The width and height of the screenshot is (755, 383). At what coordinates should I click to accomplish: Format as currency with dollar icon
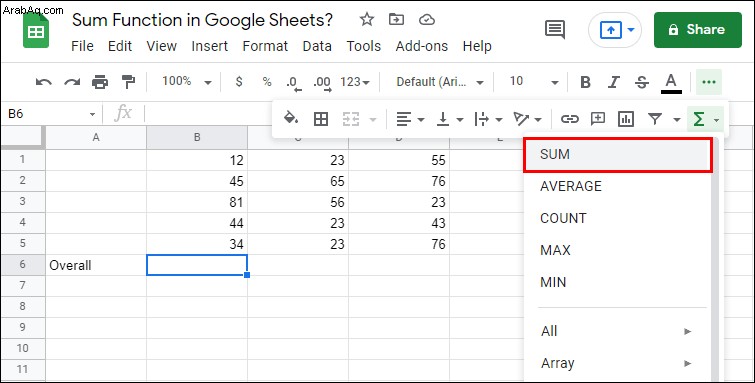coord(239,82)
